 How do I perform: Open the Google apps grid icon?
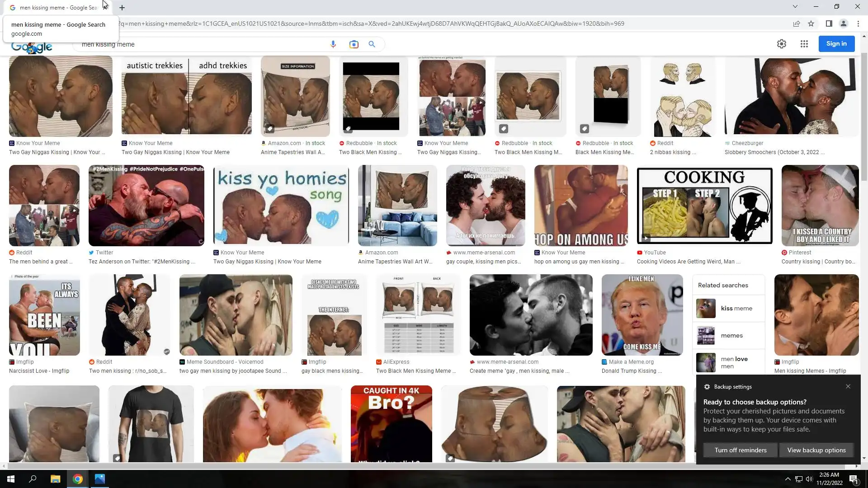(x=804, y=44)
